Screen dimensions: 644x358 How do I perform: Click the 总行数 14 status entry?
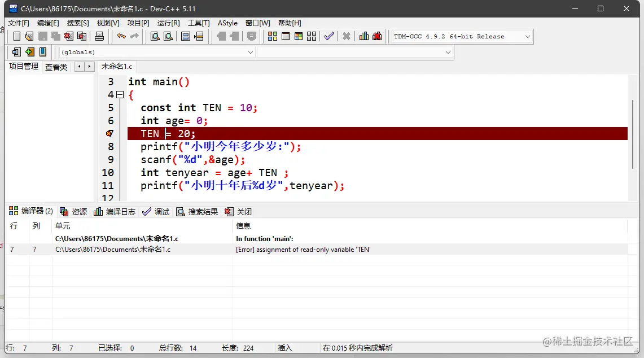178,348
